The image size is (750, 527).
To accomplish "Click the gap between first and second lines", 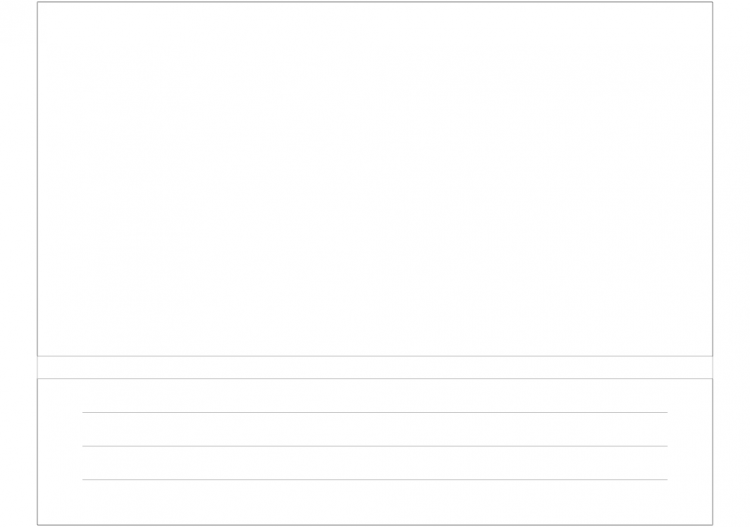I will (x=375, y=429).
